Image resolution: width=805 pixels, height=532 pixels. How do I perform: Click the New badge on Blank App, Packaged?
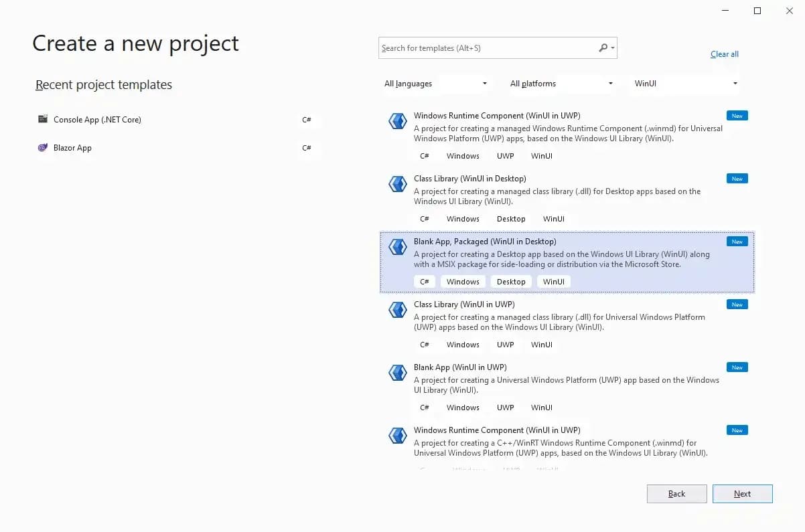tap(737, 242)
